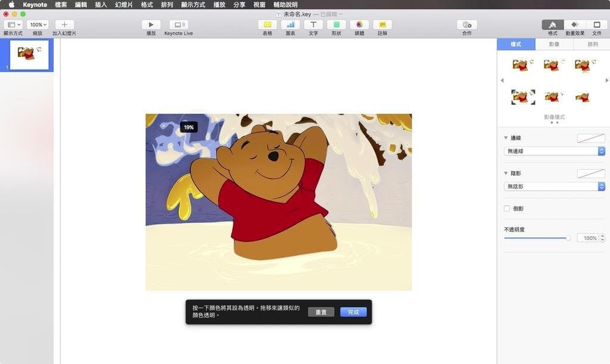610x364 pixels.
Task: Open the 格式 menu in menu bar
Action: point(147,5)
